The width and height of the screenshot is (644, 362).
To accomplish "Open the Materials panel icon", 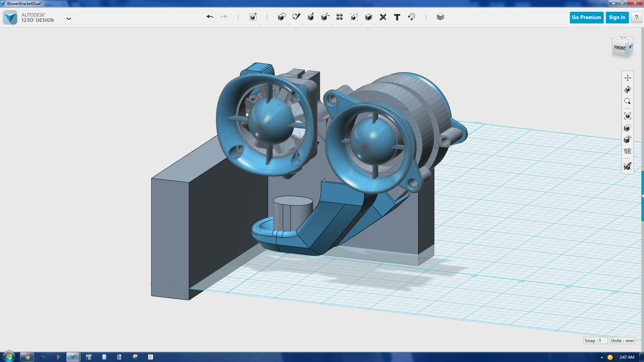I will click(x=440, y=17).
